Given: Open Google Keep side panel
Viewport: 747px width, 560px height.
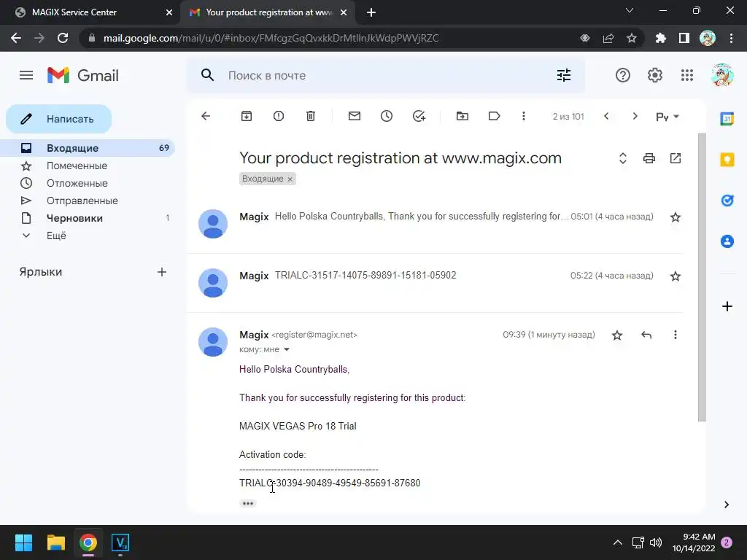Looking at the screenshot, I should (x=727, y=160).
